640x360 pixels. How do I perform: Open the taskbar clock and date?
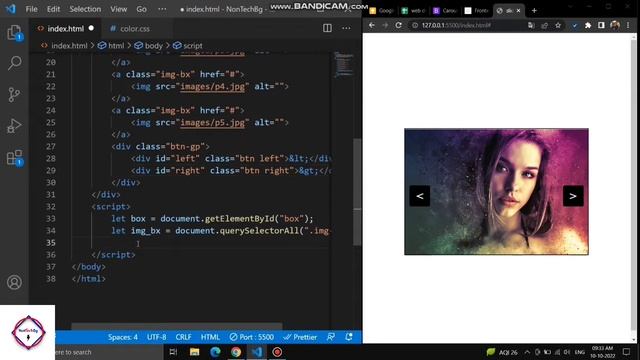[603, 352]
